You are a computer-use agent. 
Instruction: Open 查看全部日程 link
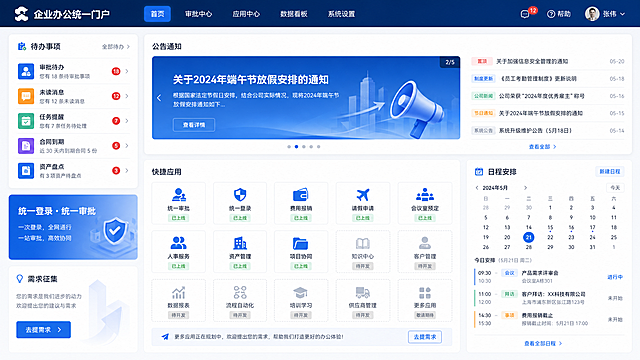coord(543,344)
